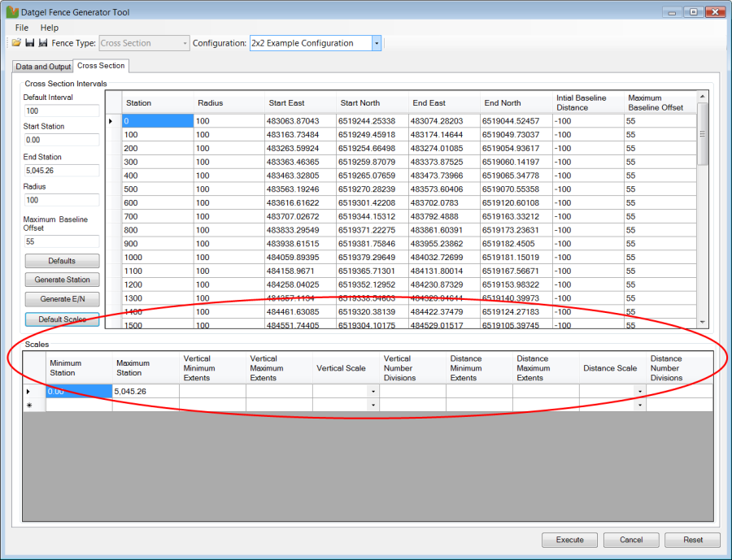Click the scroll up arrow of intervals grid
732x560 pixels.
[704, 98]
